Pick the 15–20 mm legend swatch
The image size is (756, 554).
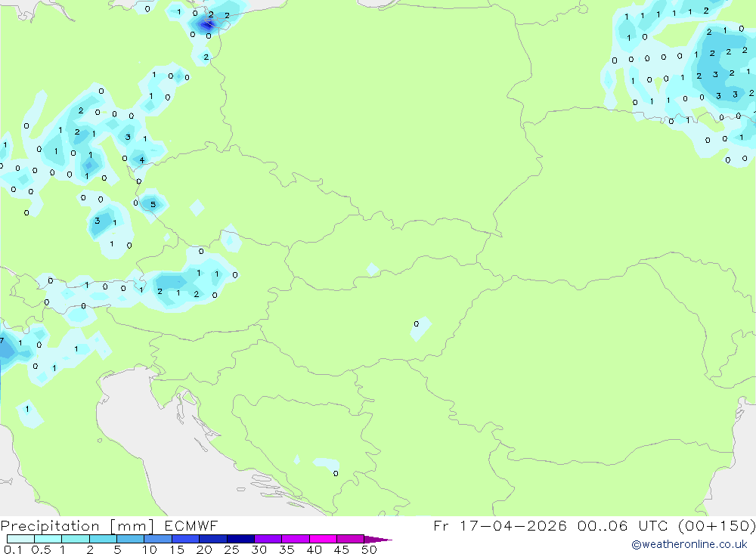(185, 539)
